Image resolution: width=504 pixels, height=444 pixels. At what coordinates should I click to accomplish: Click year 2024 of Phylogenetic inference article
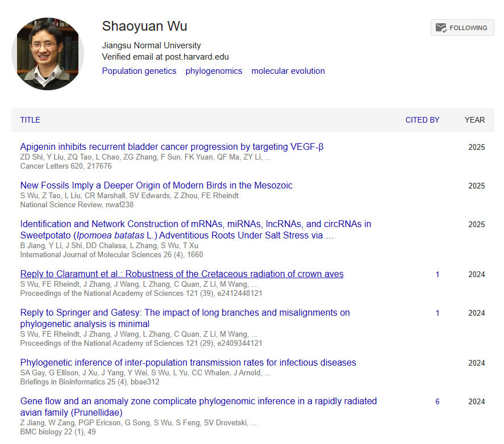pyautogui.click(x=476, y=363)
